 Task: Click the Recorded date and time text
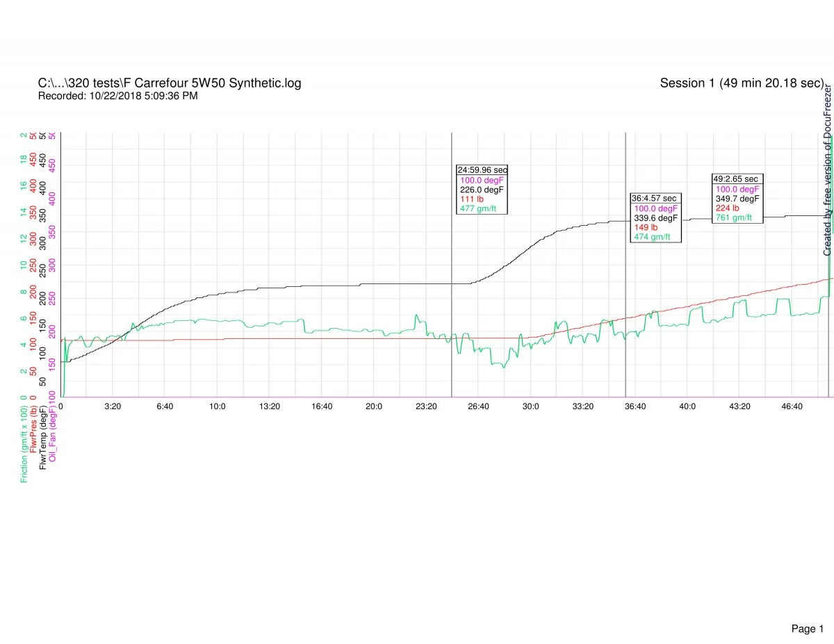coord(117,96)
